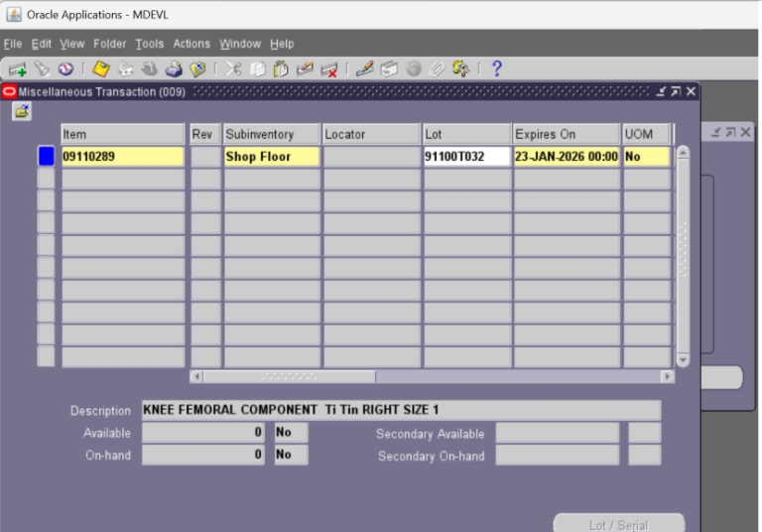Click the horizontal scrollbar right arrow
Viewport: 762px width, 532px height.
[668, 376]
